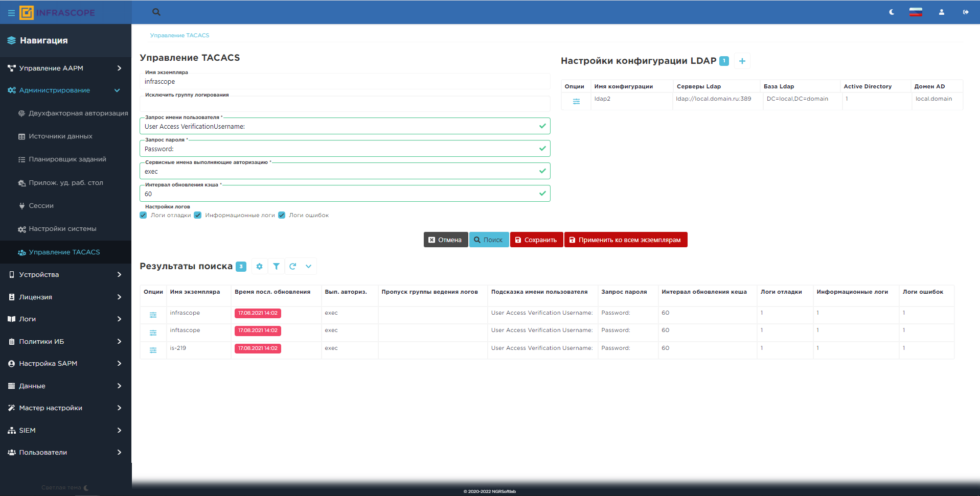Click the Infrascope logo
Viewport: 980px width, 496px height.
[x=57, y=13]
